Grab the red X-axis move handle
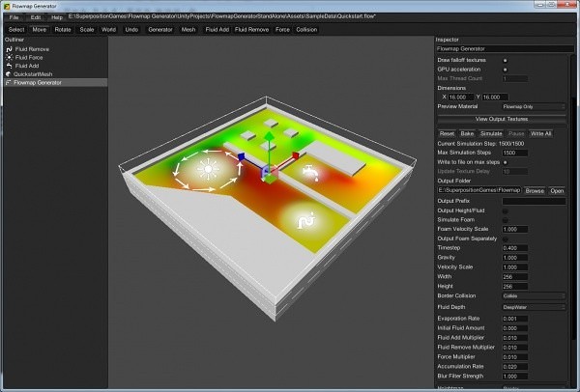 pos(295,155)
